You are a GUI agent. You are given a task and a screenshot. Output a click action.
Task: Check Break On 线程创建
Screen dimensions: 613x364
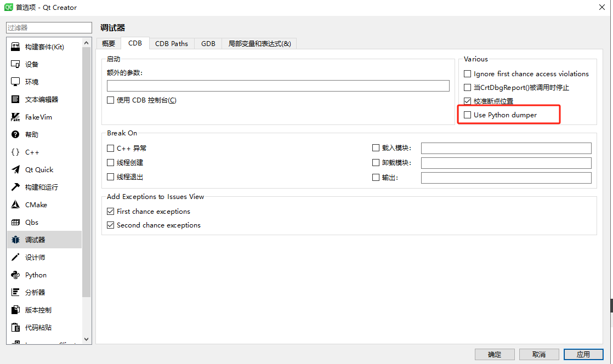[x=110, y=163]
